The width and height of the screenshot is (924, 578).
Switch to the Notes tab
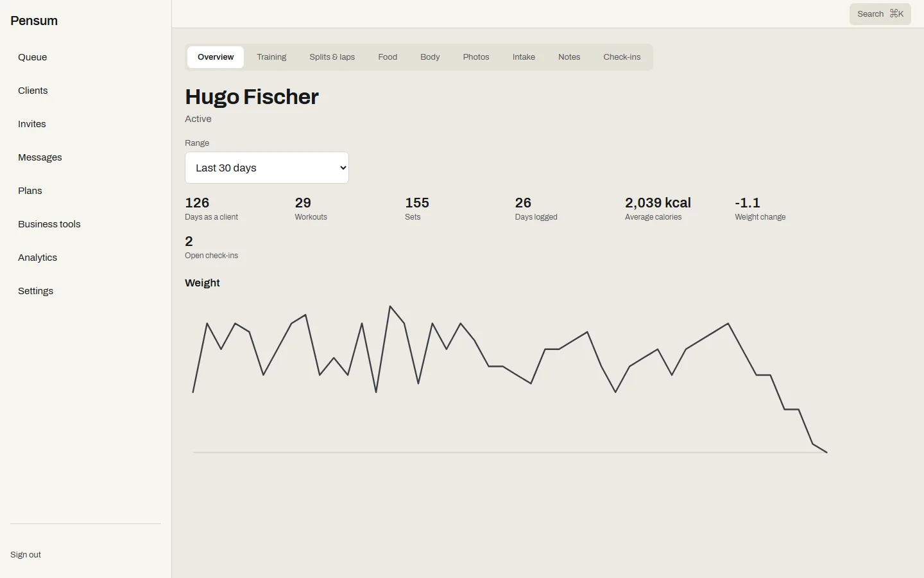point(569,57)
